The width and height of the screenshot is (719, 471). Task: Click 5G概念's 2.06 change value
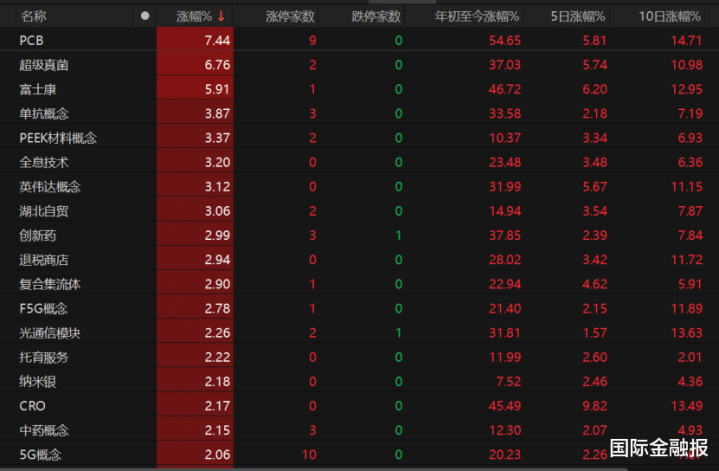pyautogui.click(x=217, y=454)
